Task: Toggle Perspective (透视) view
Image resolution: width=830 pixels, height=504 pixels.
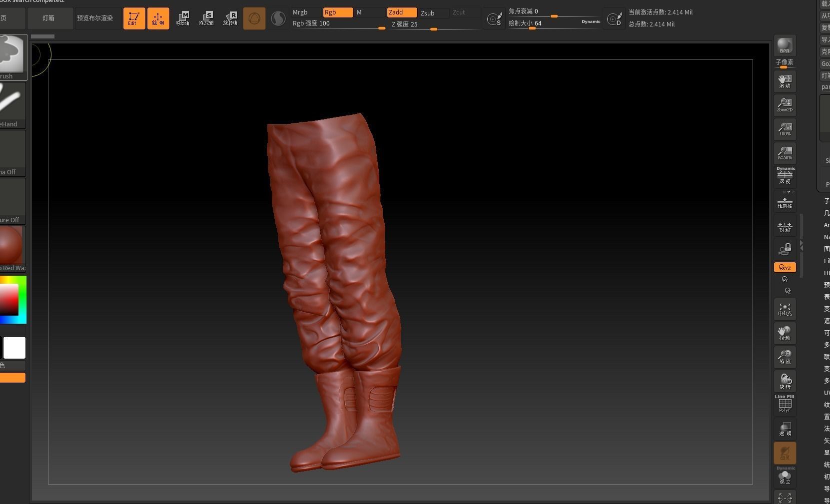Action: 785,176
